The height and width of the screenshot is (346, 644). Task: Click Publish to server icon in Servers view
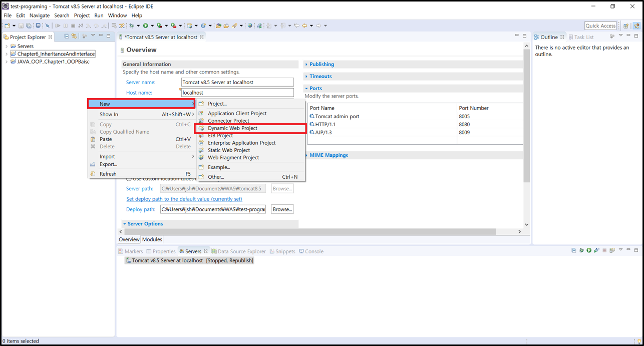612,250
